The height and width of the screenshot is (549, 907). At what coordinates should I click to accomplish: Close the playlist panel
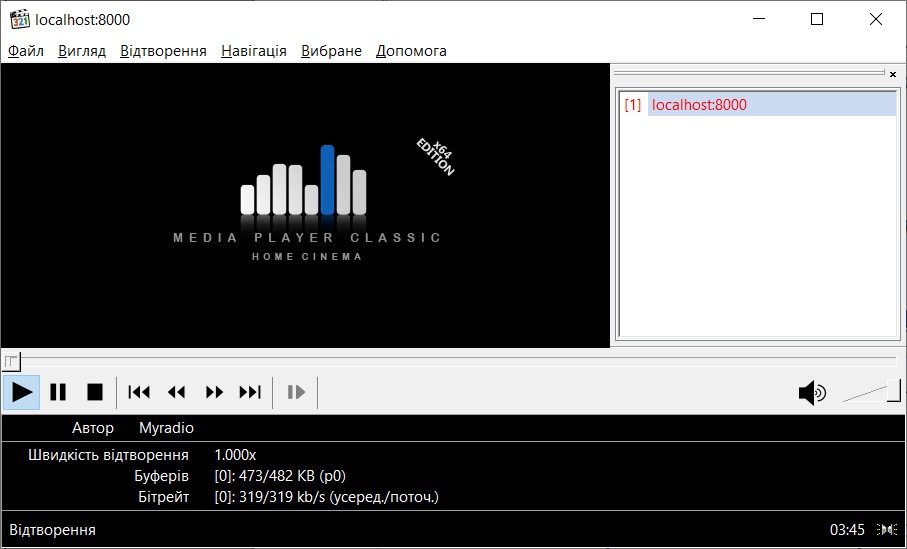point(893,74)
